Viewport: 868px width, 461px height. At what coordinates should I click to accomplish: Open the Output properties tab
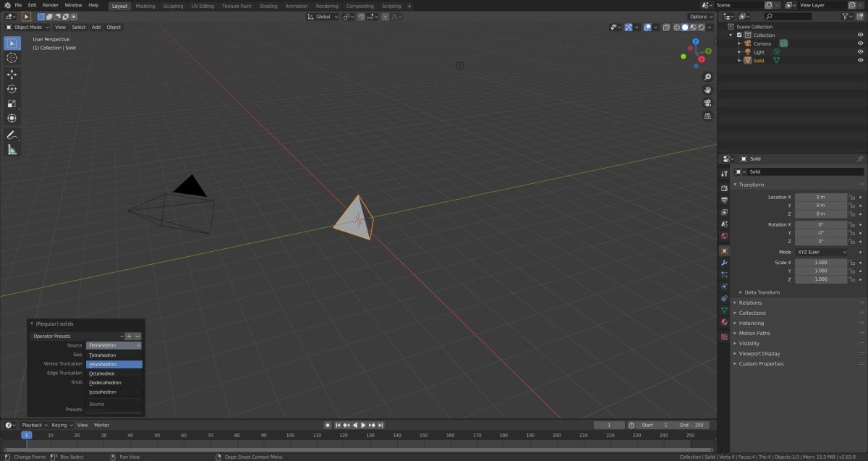click(724, 200)
